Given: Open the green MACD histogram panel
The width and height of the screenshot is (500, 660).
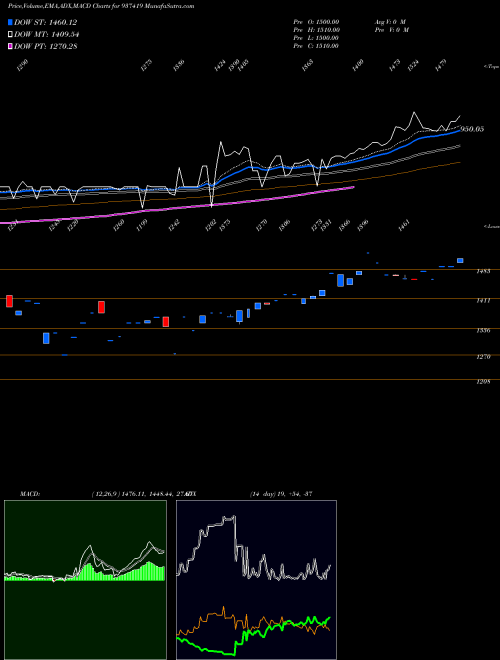Looking at the screenshot, I should tap(85, 580).
